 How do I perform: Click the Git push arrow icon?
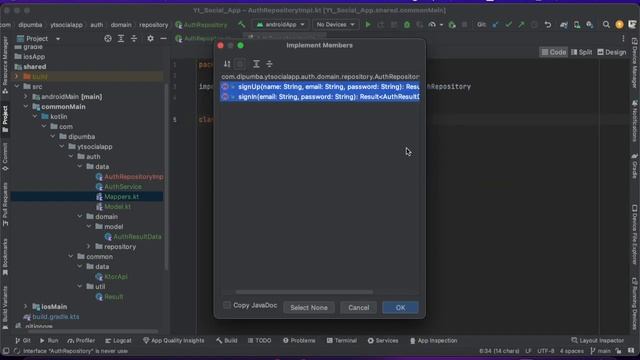coord(521,24)
